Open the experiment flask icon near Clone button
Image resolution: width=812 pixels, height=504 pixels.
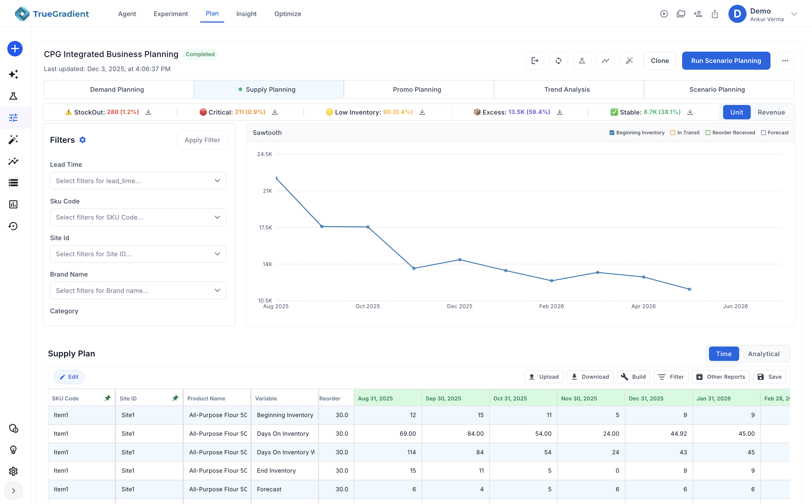(582, 61)
